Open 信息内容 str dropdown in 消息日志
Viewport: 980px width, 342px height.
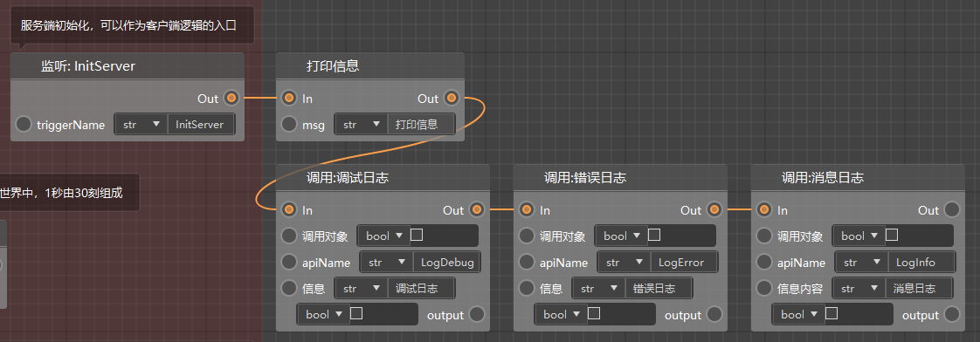point(859,288)
